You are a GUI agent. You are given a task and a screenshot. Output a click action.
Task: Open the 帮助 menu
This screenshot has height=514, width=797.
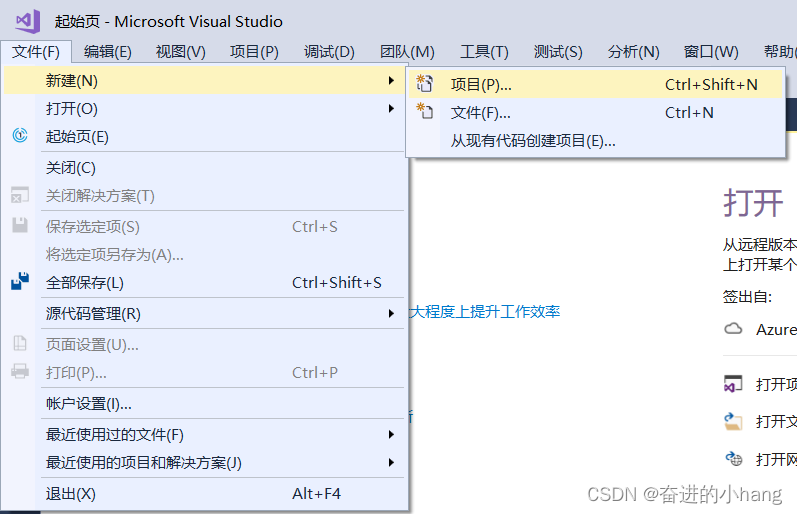(x=779, y=52)
